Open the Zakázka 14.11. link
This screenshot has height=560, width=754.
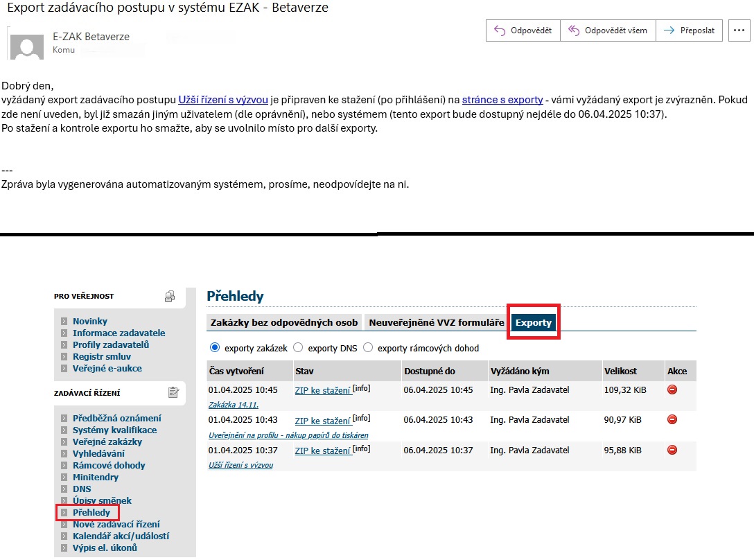tap(234, 405)
